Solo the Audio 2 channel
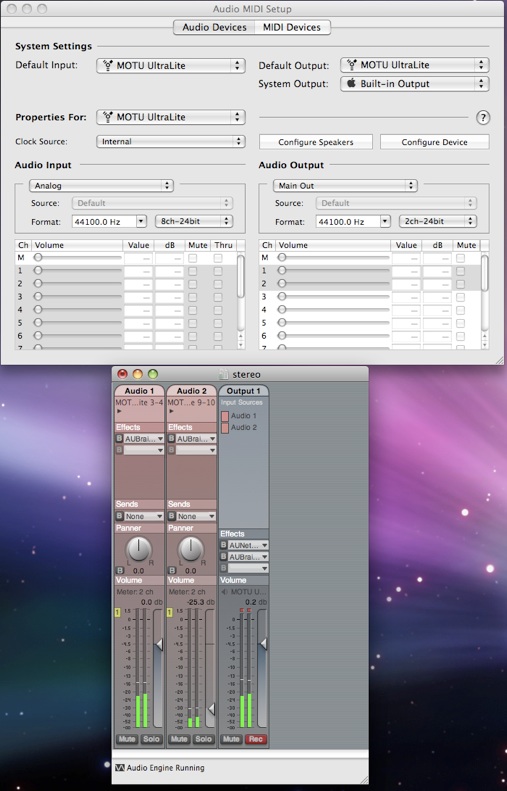 point(203,739)
